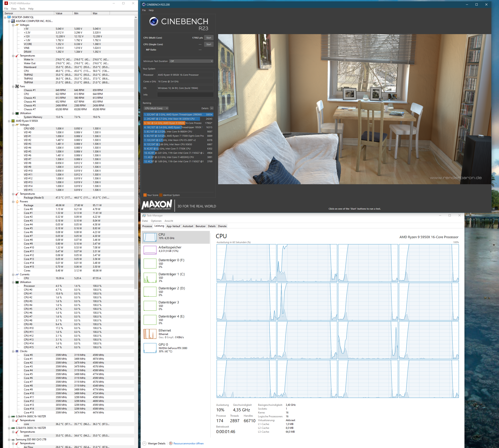Screen dimensions: 499x448
Task: Switch to Autostart tab
Action: click(188, 226)
